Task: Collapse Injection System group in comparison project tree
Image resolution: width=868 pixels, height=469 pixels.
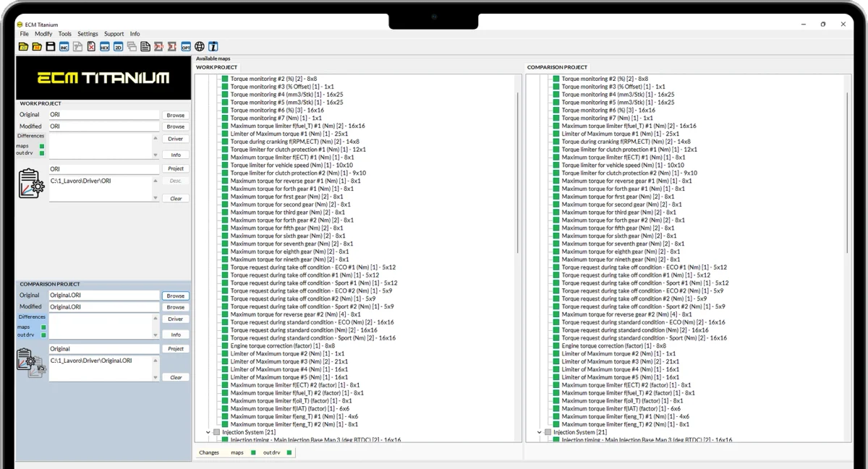Action: 539,432
